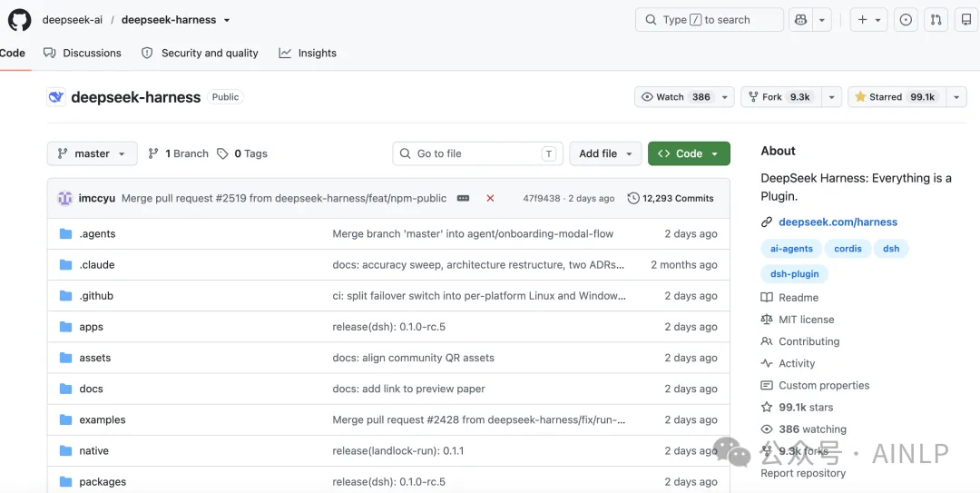Click the Fork 9.3k button
The height and width of the screenshot is (493, 980).
[781, 97]
